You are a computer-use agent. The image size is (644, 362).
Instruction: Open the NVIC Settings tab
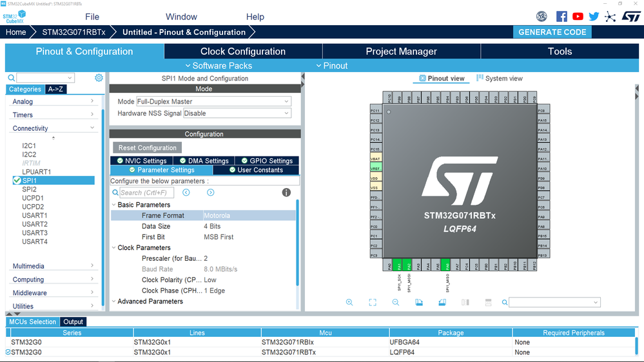pyautogui.click(x=142, y=161)
